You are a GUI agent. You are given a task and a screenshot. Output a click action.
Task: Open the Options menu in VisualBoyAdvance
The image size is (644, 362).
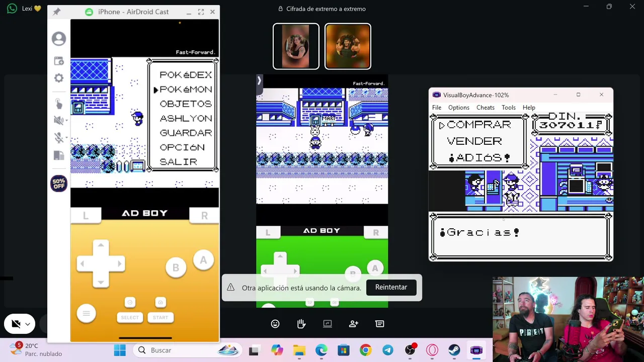(459, 108)
